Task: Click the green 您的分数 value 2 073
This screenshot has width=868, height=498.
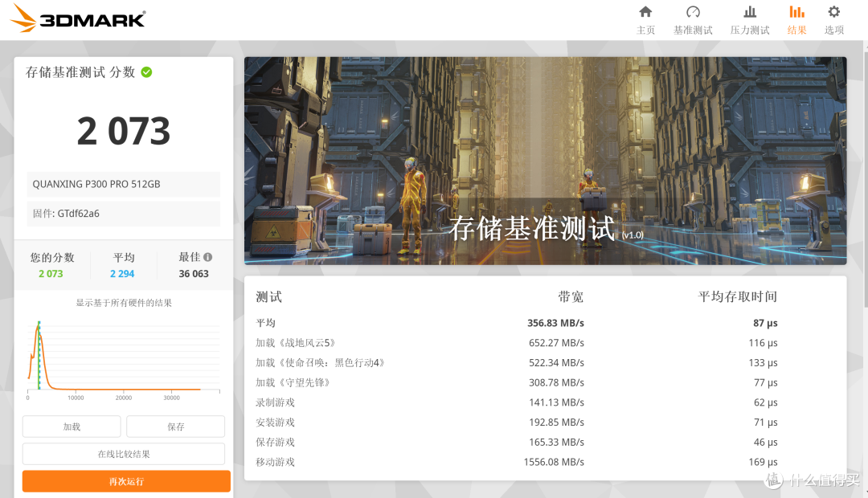Action: (x=51, y=273)
